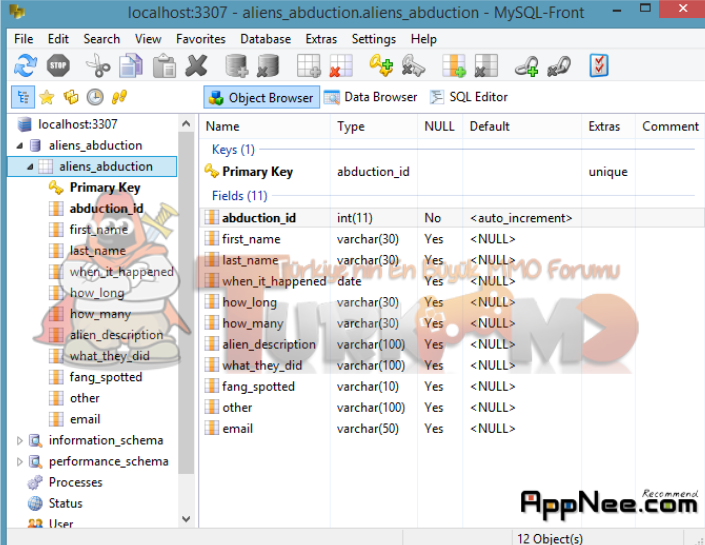Click tree scrollbar down arrow

pos(186,519)
